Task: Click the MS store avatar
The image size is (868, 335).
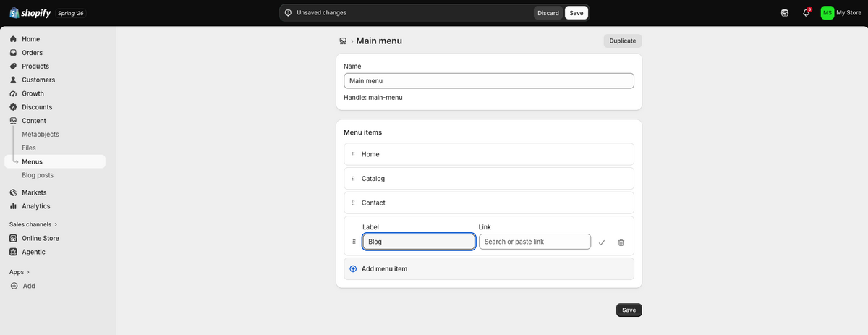Action: pos(827,13)
